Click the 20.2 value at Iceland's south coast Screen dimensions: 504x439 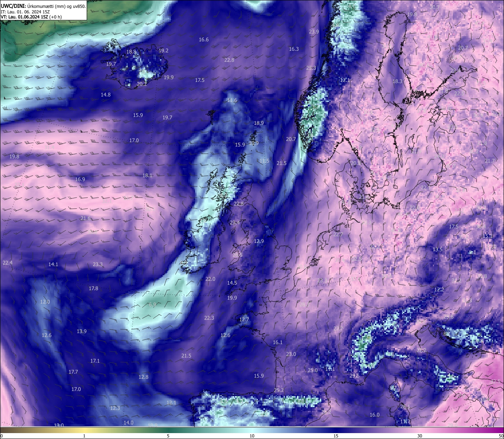click(142, 84)
